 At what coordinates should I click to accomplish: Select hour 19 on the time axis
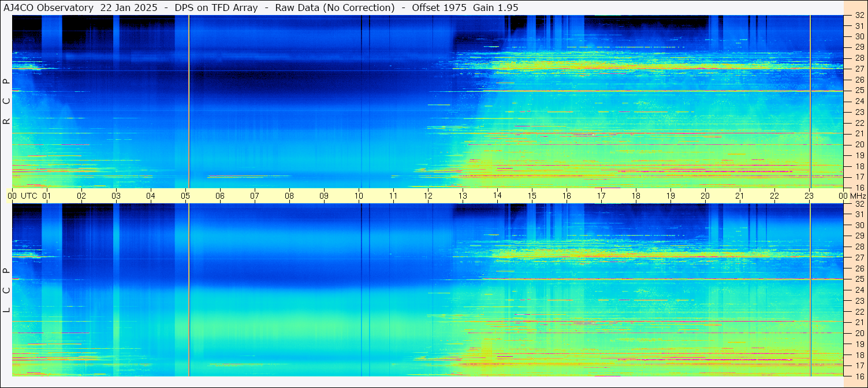tap(670, 196)
